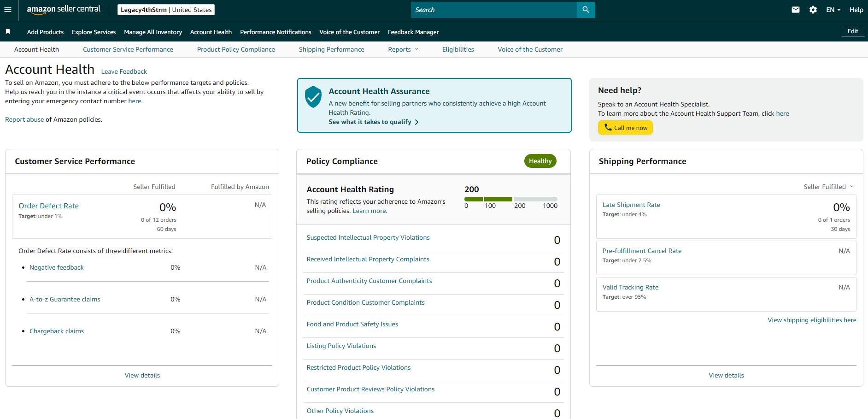Open Explore Services in the top menu
Screen dimensions: 868x419
(x=94, y=32)
